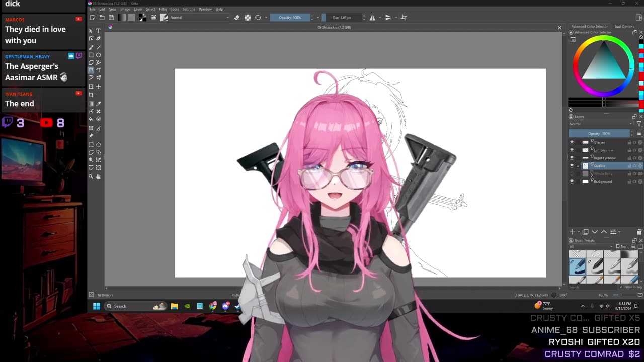
Task: Switch to the Advanced Color Selector tab
Action: click(x=590, y=27)
